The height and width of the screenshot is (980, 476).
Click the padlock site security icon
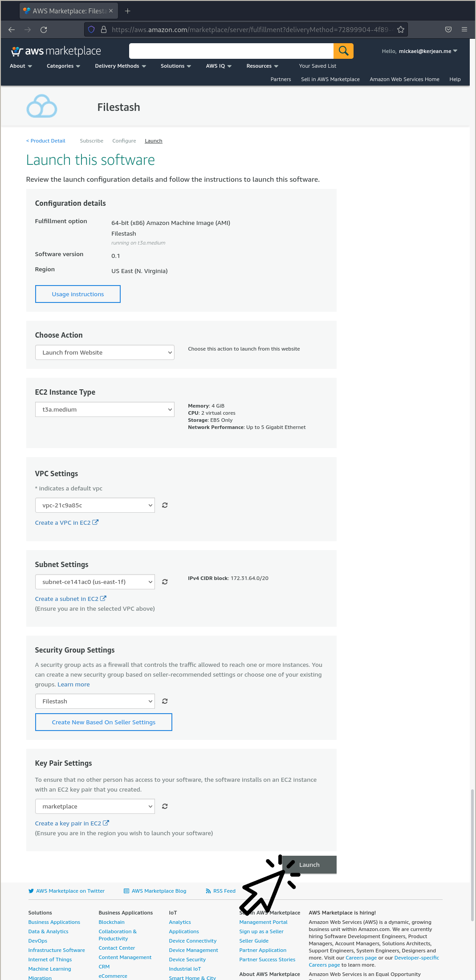point(104,30)
